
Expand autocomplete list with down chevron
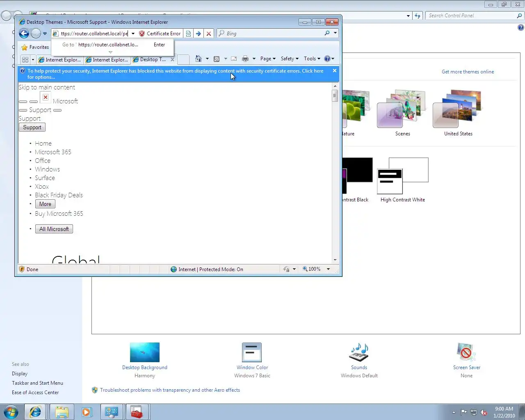coord(110,52)
